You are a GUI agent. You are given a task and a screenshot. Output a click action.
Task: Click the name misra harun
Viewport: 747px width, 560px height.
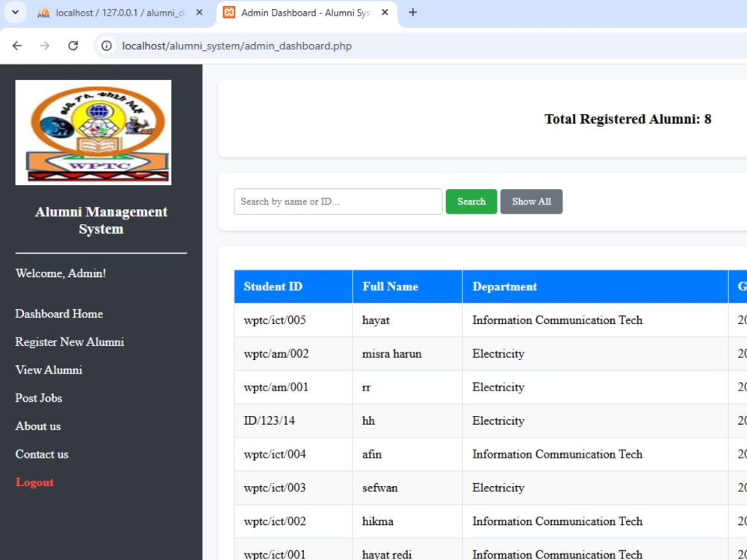point(391,354)
